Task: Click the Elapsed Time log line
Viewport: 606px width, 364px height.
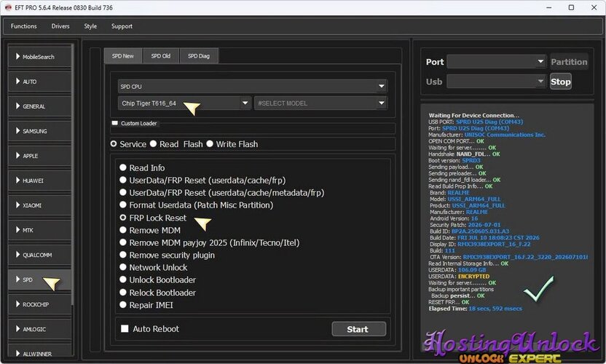Action: coord(475,309)
